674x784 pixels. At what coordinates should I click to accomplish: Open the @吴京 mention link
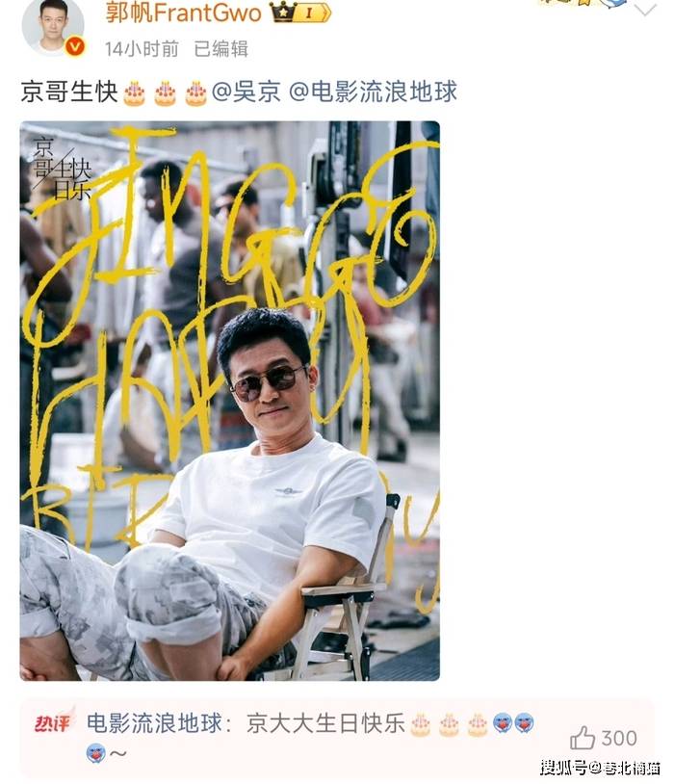point(246,92)
